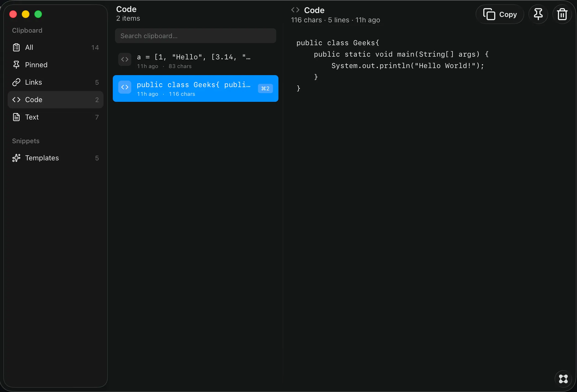This screenshot has height=392, width=577.
Task: Click the Pinned pushpin icon in sidebar
Action: 16,65
